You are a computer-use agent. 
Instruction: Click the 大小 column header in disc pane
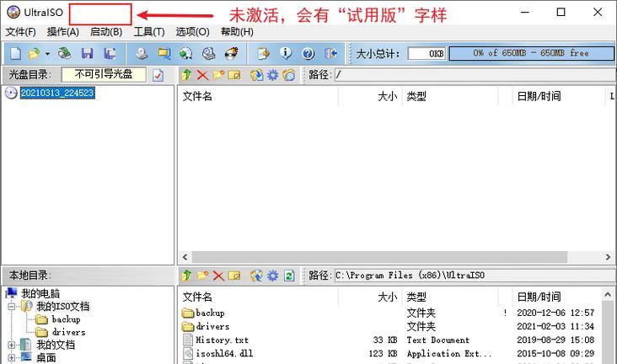tap(370, 96)
